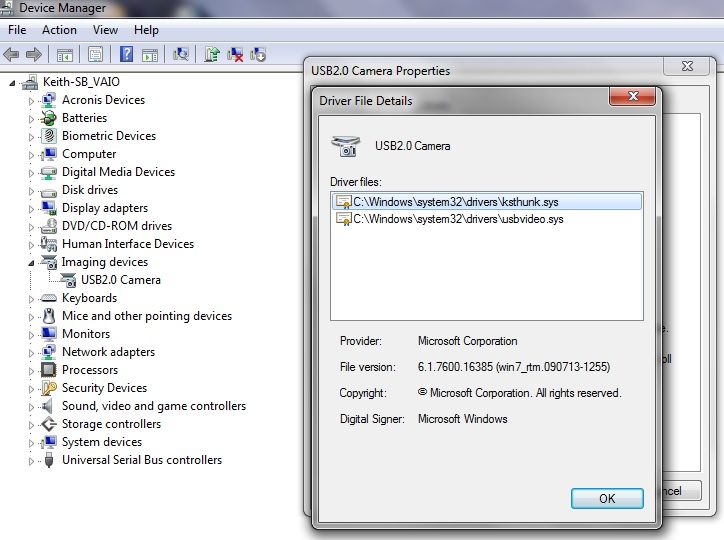Click the Update Driver Software toolbar icon
Image resolution: width=724 pixels, height=540 pixels.
[212, 54]
